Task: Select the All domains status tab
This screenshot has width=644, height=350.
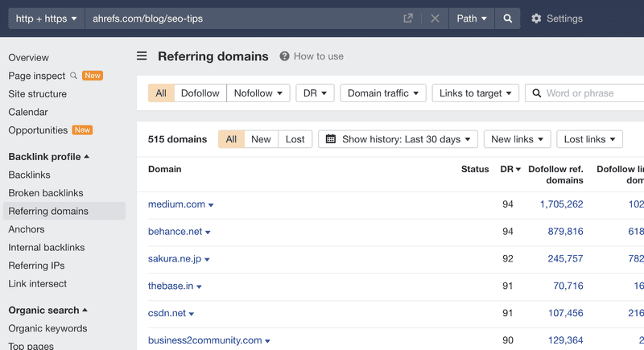Action: pyautogui.click(x=231, y=139)
